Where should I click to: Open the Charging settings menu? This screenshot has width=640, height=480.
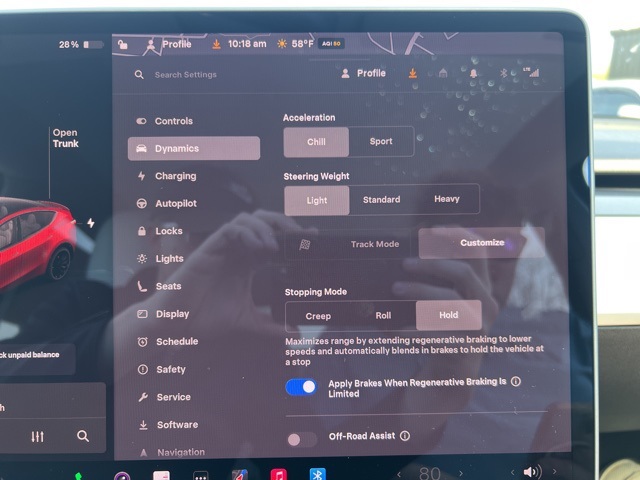point(175,176)
